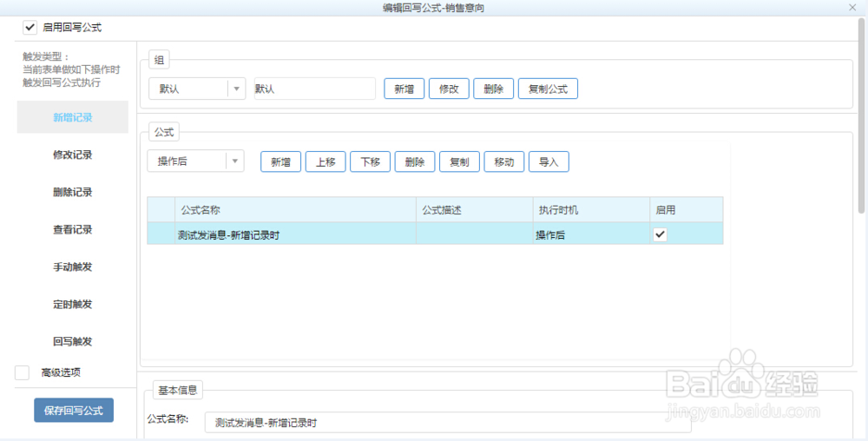Select the 修改记录 trigger tab

coord(73,155)
